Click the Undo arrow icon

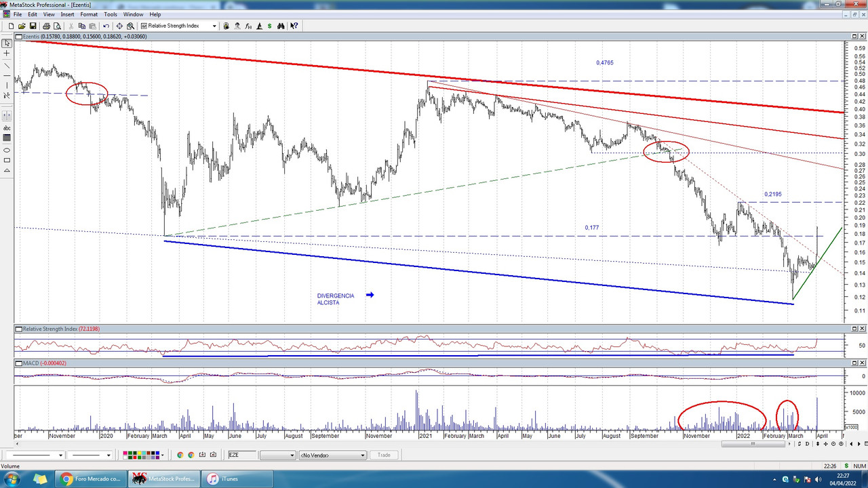coord(106,26)
